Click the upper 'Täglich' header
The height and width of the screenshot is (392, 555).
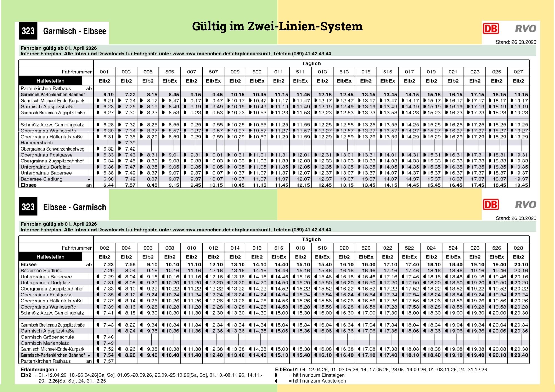[x=311, y=63]
